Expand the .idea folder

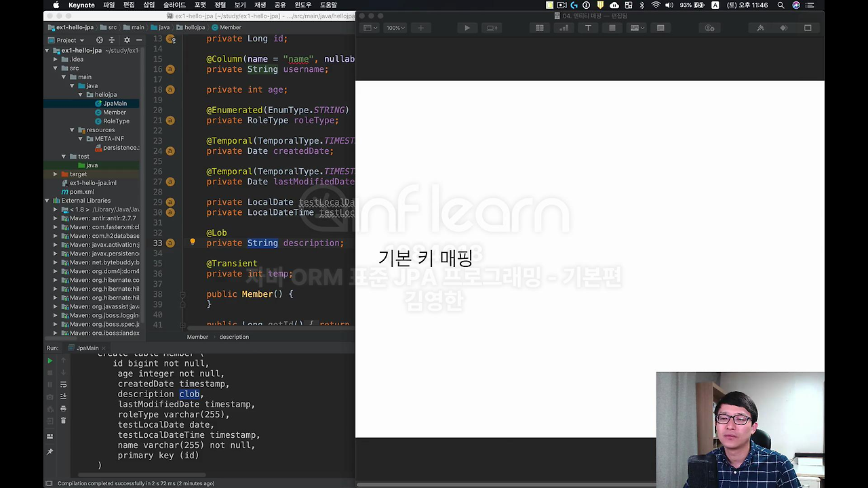point(56,59)
